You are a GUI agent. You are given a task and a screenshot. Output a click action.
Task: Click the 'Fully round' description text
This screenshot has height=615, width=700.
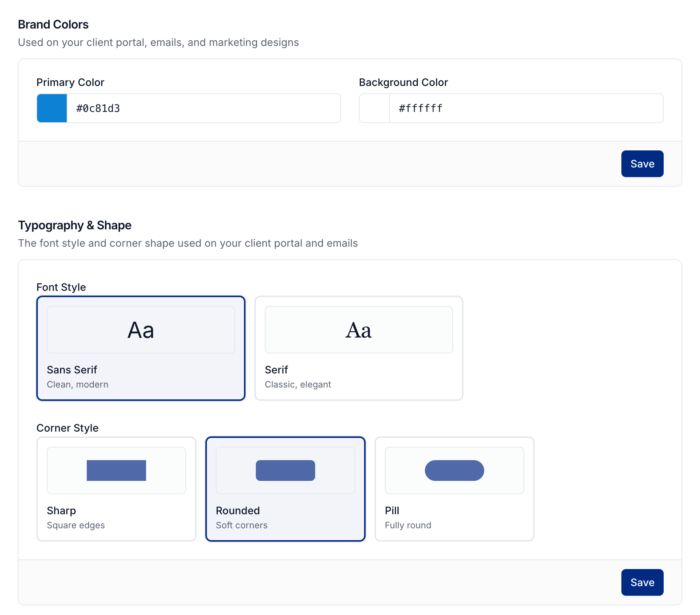(x=408, y=525)
